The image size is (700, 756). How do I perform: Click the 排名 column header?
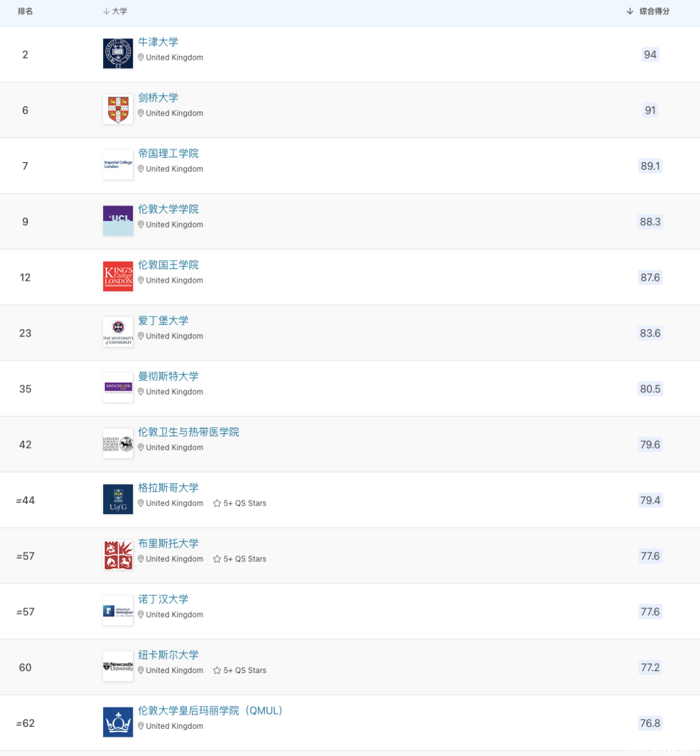pos(25,12)
